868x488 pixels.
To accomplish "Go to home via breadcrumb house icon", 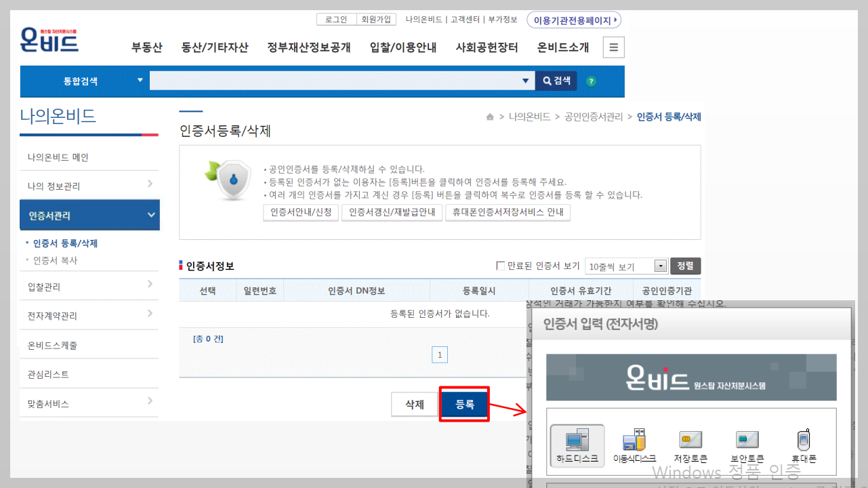I will (x=490, y=117).
